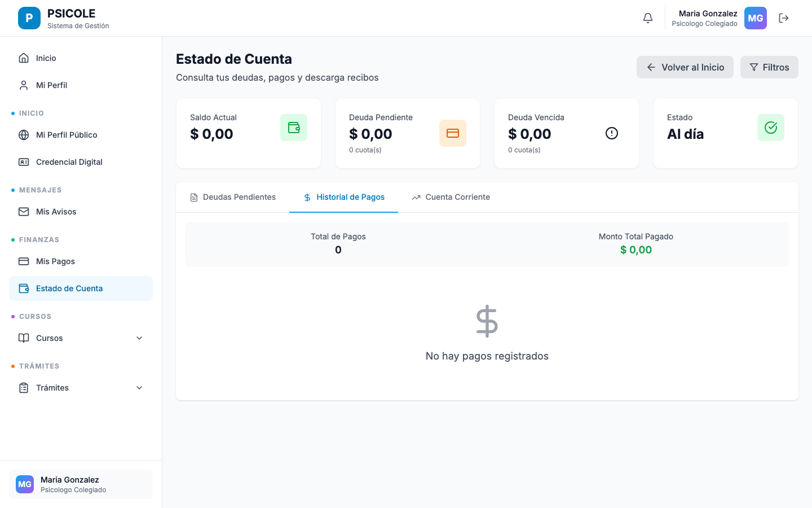Image resolution: width=812 pixels, height=508 pixels.
Task: Click the FINANZAS section header
Action: pyautogui.click(x=39, y=240)
